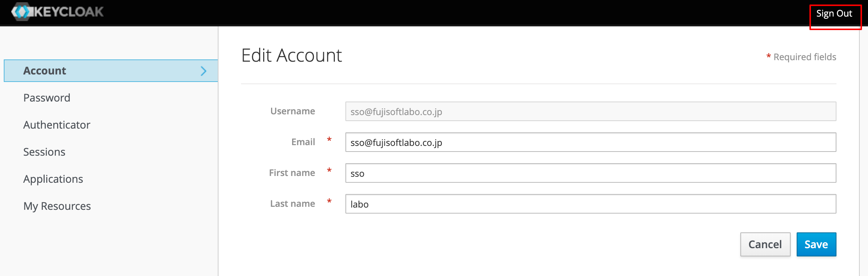Click the Edit Account heading
Image resolution: width=868 pixels, height=276 pixels.
[x=291, y=56]
